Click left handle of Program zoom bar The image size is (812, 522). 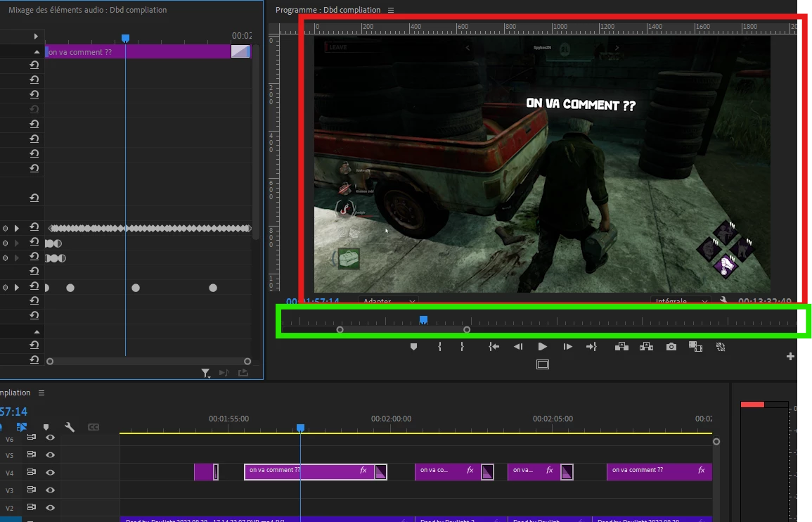pyautogui.click(x=340, y=330)
